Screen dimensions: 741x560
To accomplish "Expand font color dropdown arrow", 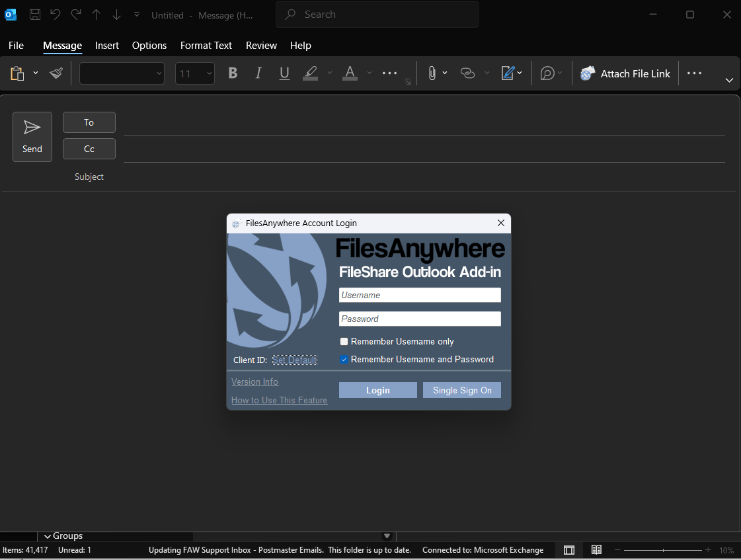I will (369, 73).
